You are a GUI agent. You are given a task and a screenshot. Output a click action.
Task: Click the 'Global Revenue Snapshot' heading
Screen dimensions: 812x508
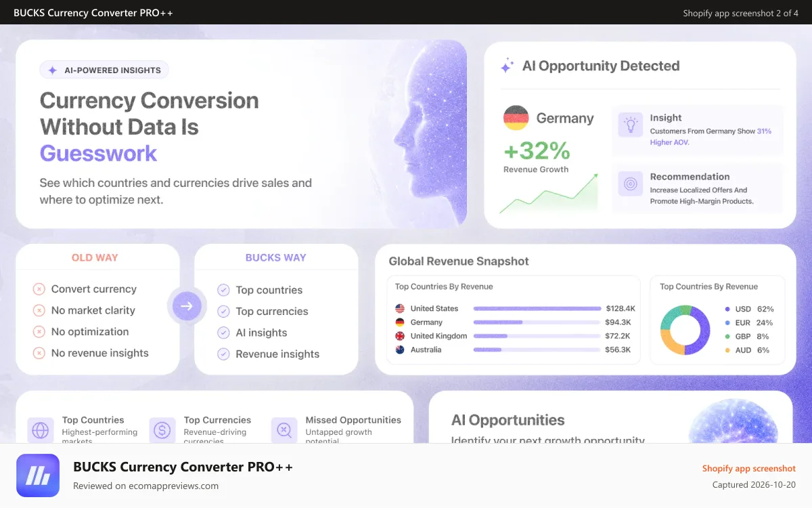click(459, 261)
